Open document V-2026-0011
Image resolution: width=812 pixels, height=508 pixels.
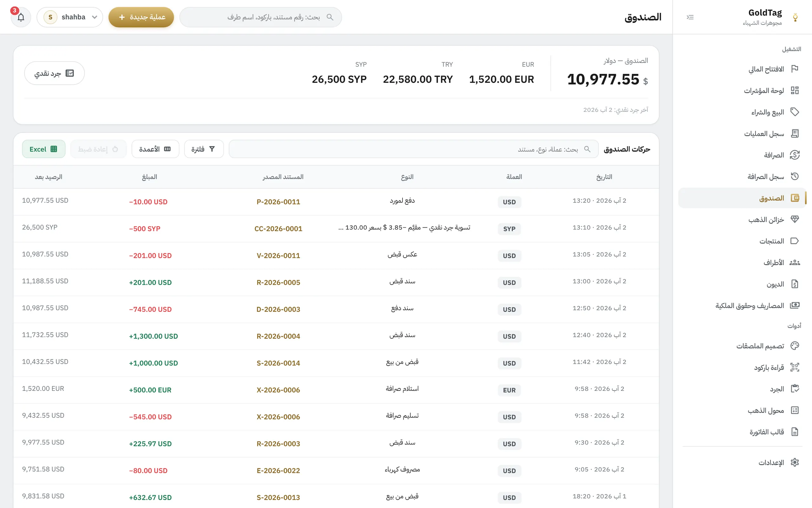click(278, 255)
